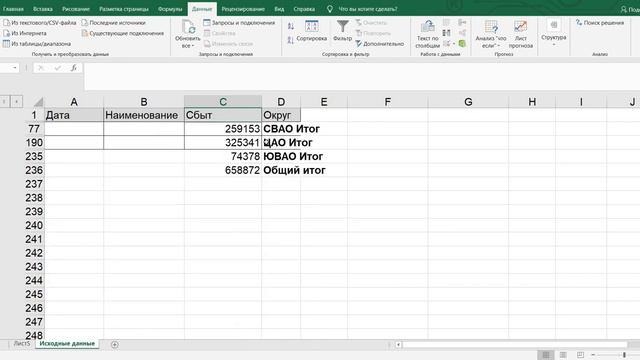Open the Вид ribbon tab
640x360 pixels.
point(279,9)
